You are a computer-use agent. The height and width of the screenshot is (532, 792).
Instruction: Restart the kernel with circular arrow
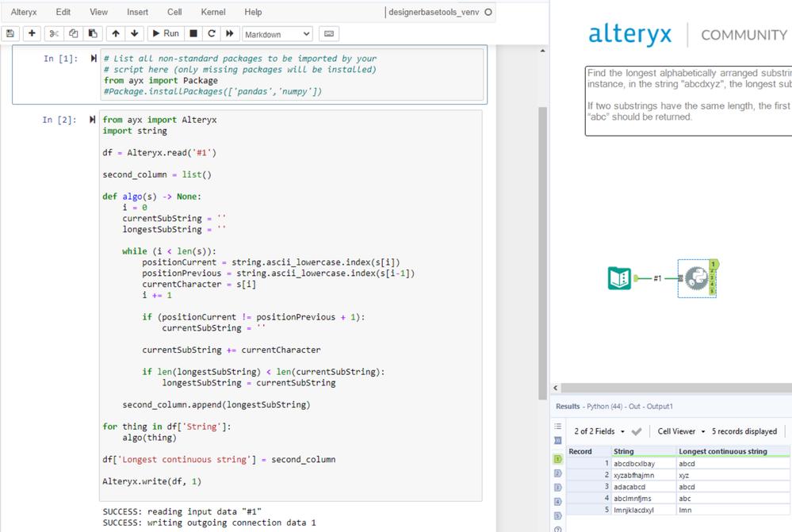212,33
